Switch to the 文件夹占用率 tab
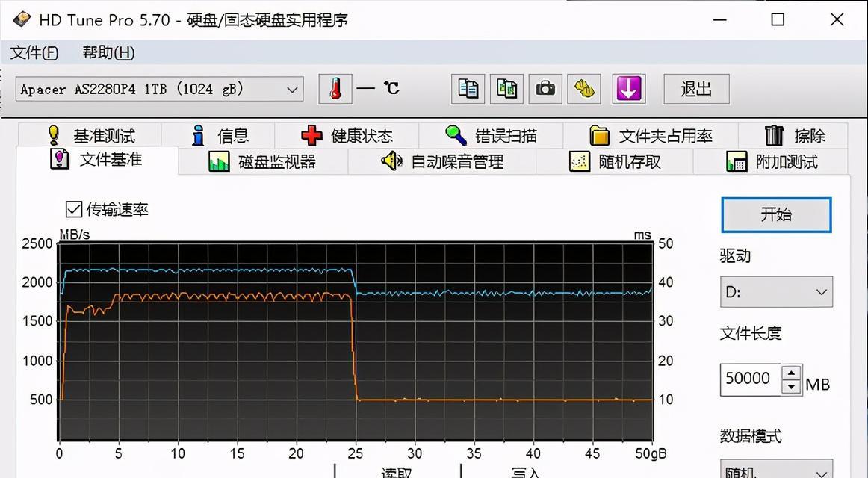The image size is (868, 478). point(651,135)
